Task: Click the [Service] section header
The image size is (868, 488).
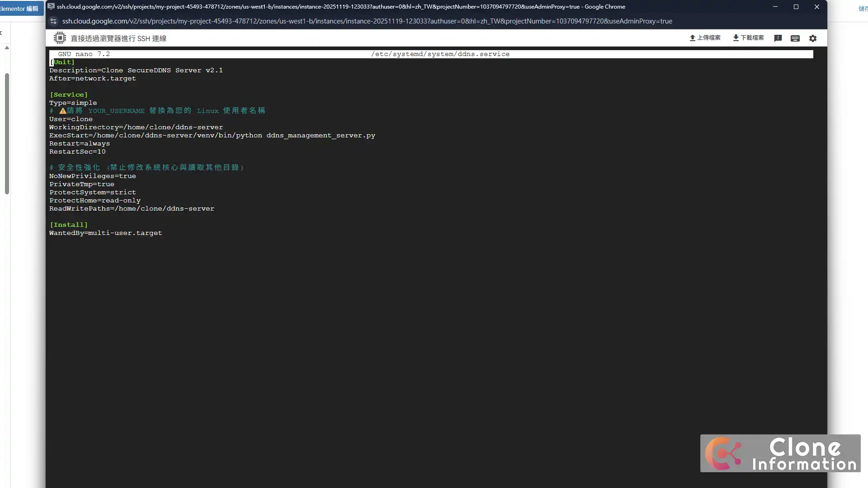Action: coord(69,95)
